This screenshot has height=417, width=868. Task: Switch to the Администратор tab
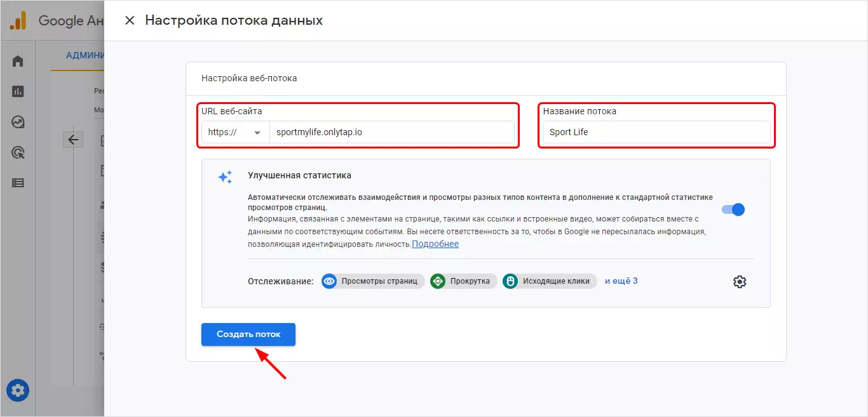85,55
